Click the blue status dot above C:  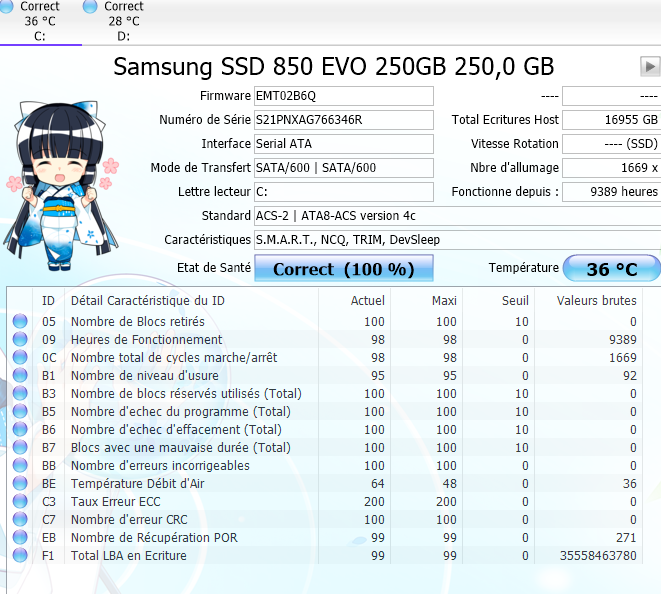click(x=5, y=6)
